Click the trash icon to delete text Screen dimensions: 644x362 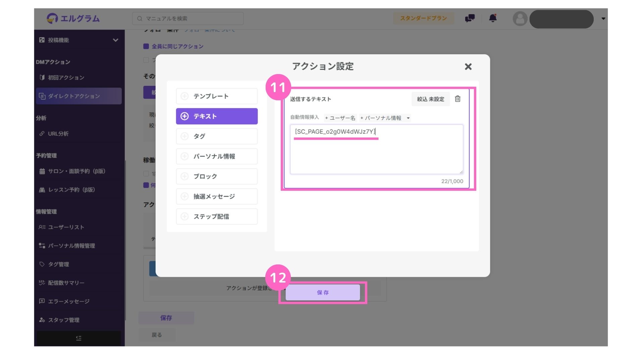pyautogui.click(x=458, y=99)
